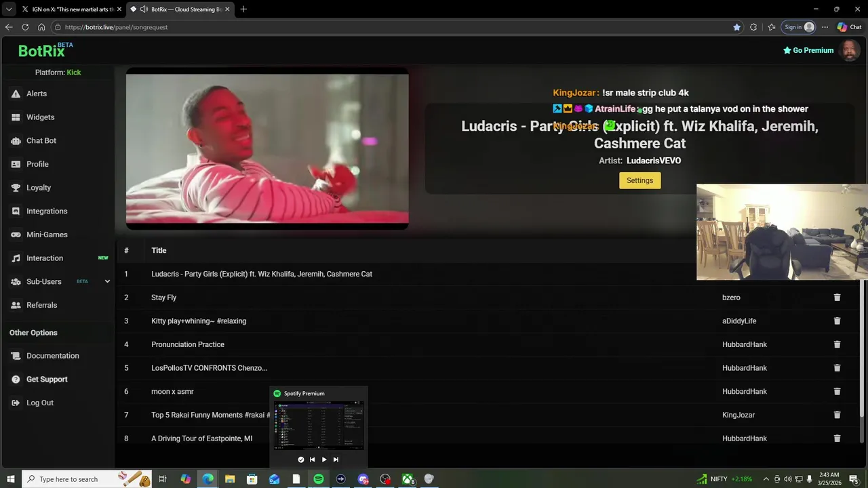Close the IGN on X tab
868x488 pixels.
pos(119,9)
